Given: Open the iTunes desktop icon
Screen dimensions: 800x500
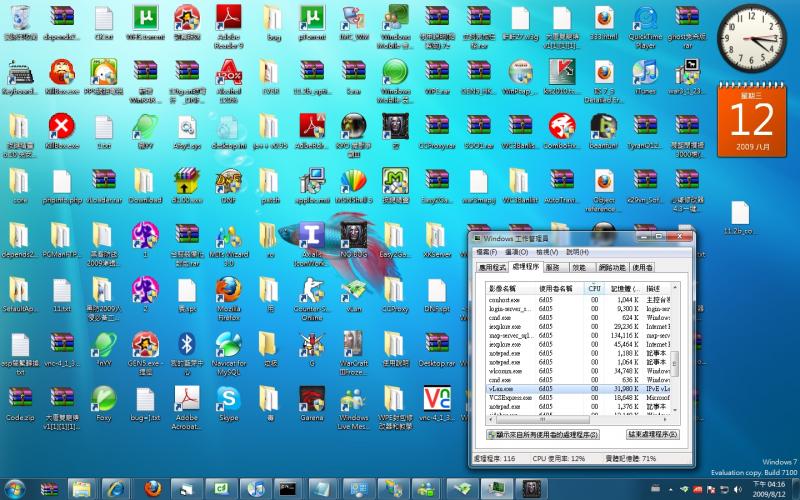Looking at the screenshot, I should click(646, 72).
